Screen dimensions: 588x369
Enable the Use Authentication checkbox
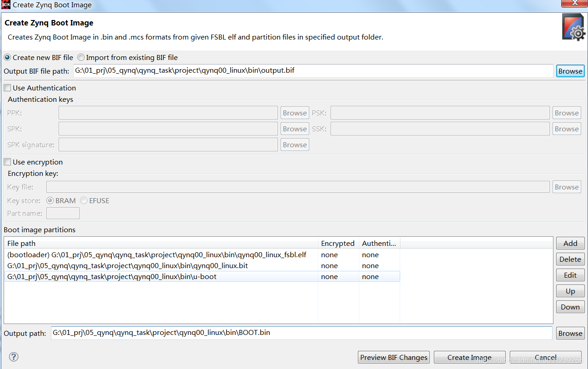tap(40, 88)
